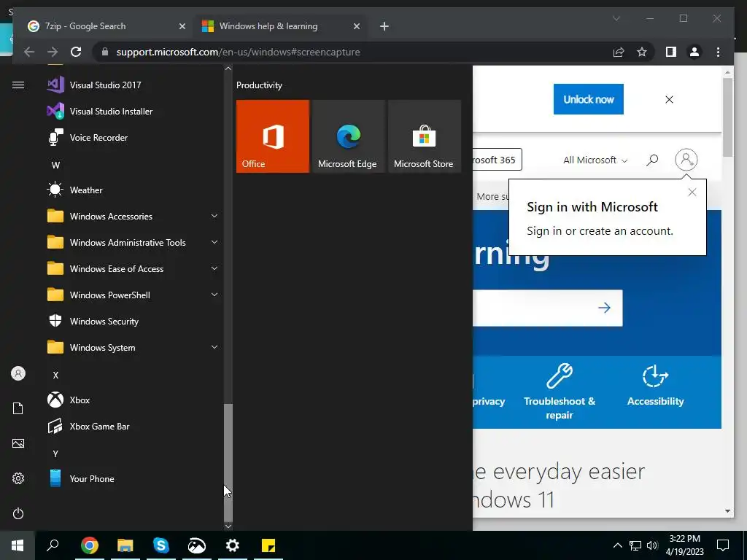
Task: Open Your Phone app
Action: click(131, 478)
